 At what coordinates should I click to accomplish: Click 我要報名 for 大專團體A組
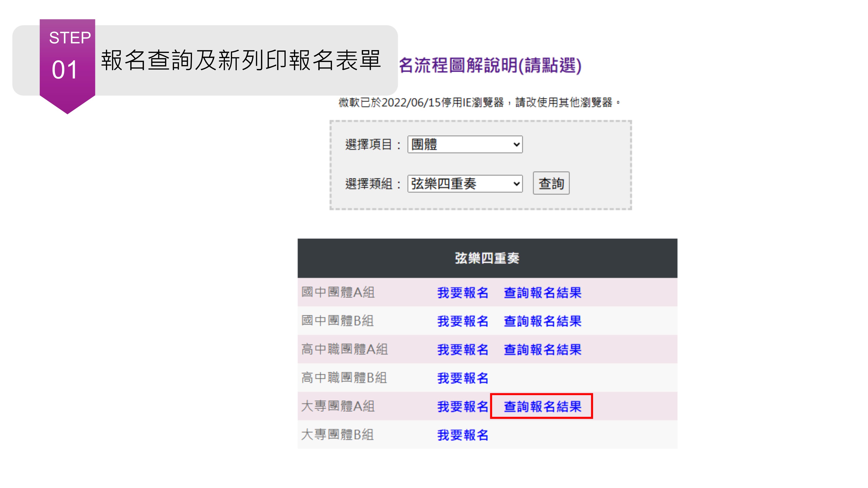point(463,406)
